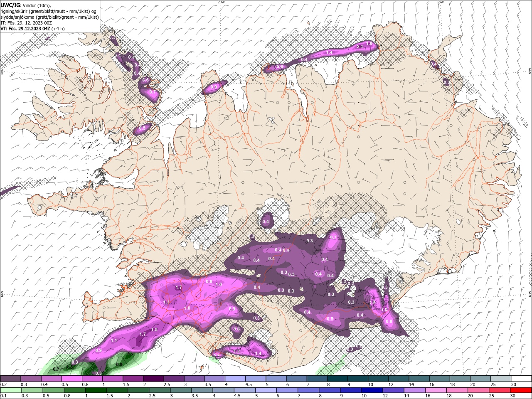Click the periwinkle 6–7 rain legend swatch
Viewport: 532px width, 399px height.
[287, 390]
